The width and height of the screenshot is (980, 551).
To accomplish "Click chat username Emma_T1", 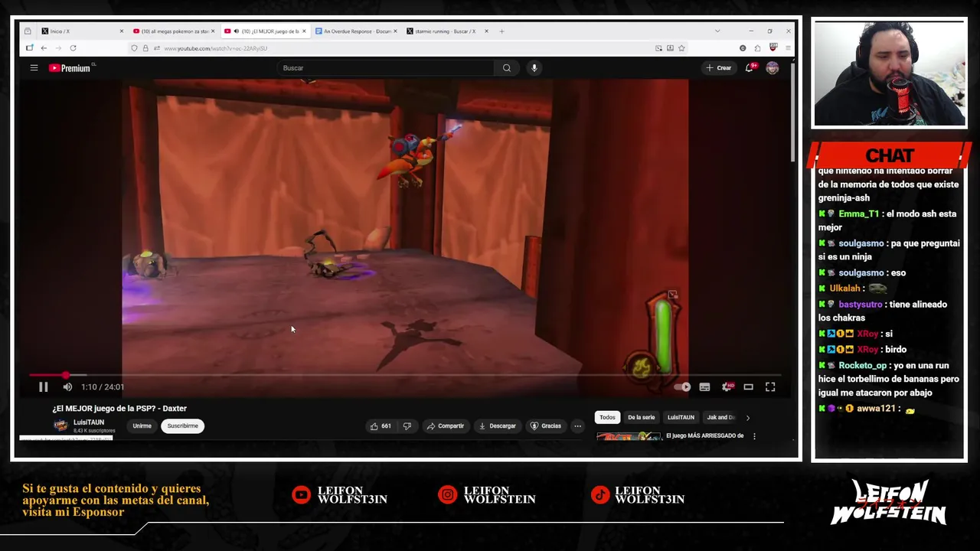I will coord(859,214).
